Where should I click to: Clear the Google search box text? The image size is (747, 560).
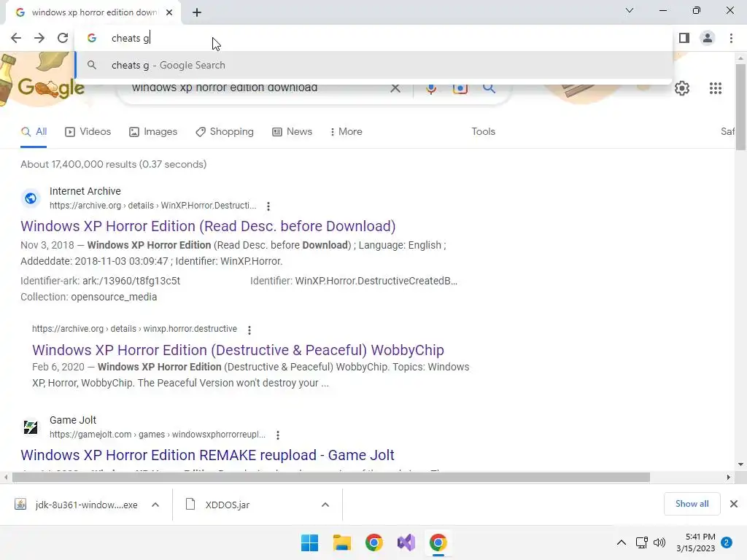coord(395,88)
